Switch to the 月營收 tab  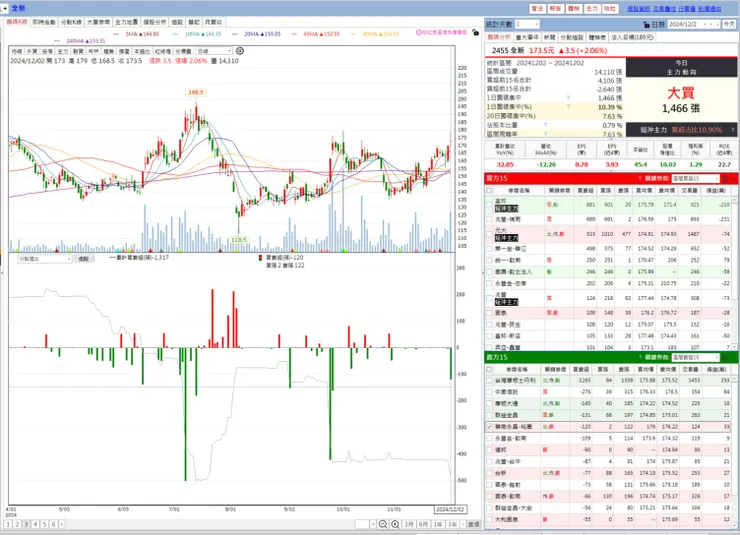click(x=213, y=22)
